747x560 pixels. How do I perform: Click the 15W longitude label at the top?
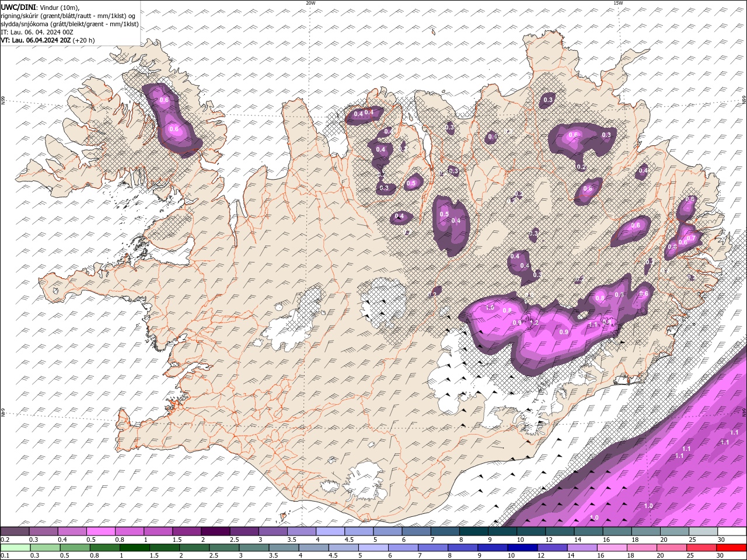coord(618,3)
